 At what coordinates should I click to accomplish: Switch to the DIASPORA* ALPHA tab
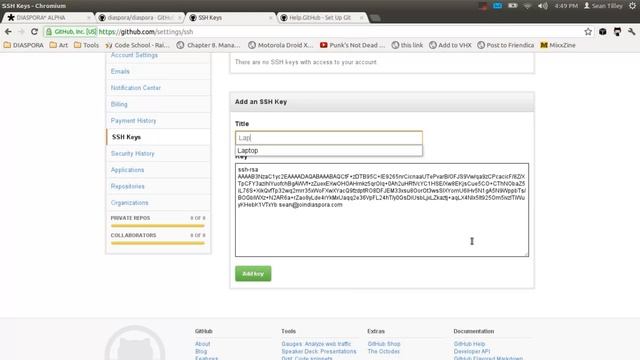(48, 18)
